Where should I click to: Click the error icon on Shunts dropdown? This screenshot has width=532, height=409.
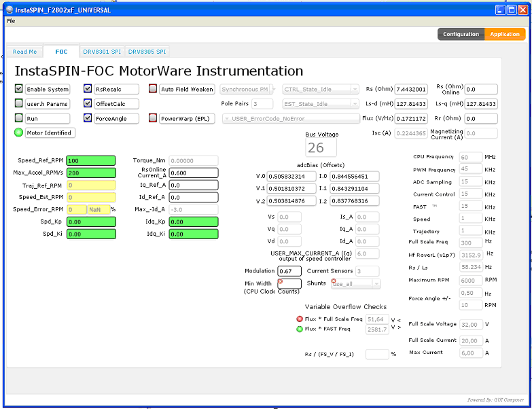click(334, 281)
